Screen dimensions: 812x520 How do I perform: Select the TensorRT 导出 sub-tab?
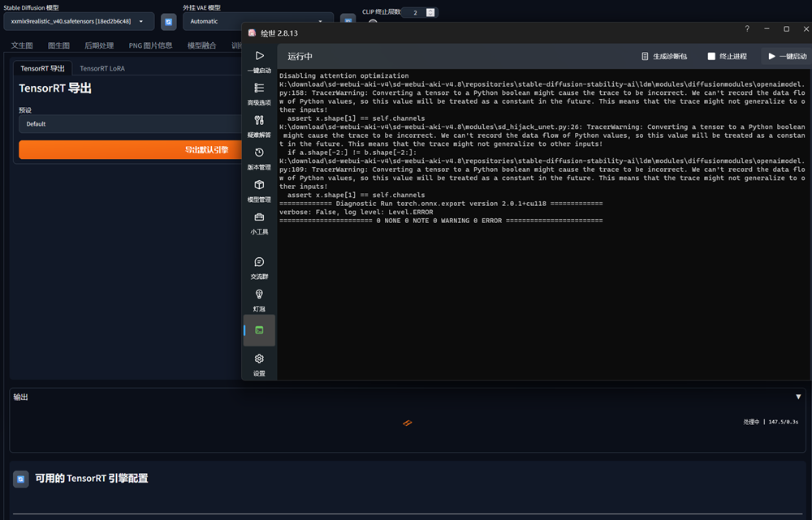(x=42, y=68)
